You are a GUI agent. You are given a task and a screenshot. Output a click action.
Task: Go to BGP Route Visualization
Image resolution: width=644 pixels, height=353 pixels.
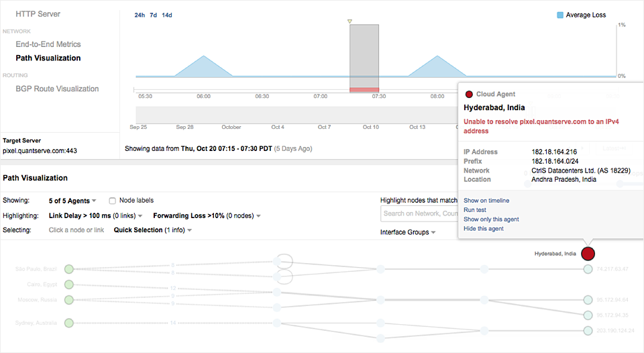click(x=57, y=89)
